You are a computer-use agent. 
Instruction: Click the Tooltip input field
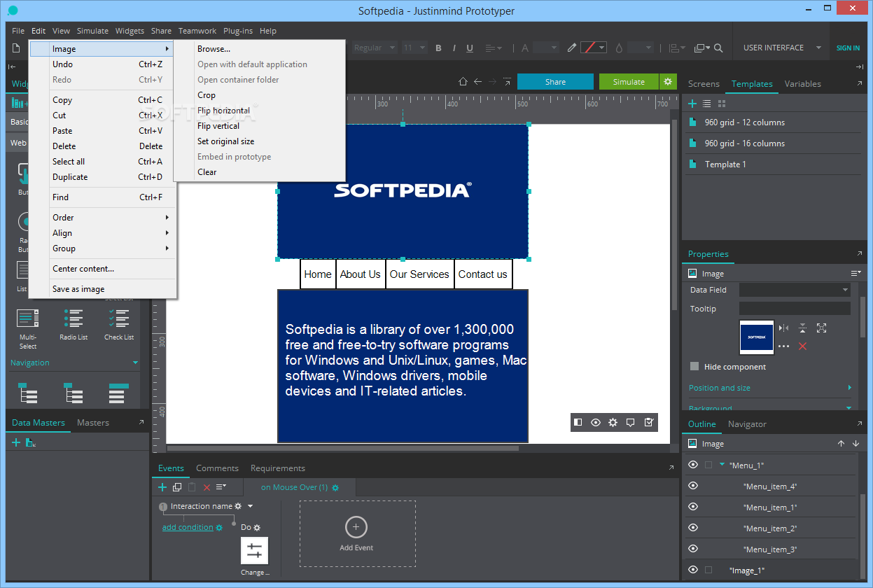pyautogui.click(x=795, y=309)
